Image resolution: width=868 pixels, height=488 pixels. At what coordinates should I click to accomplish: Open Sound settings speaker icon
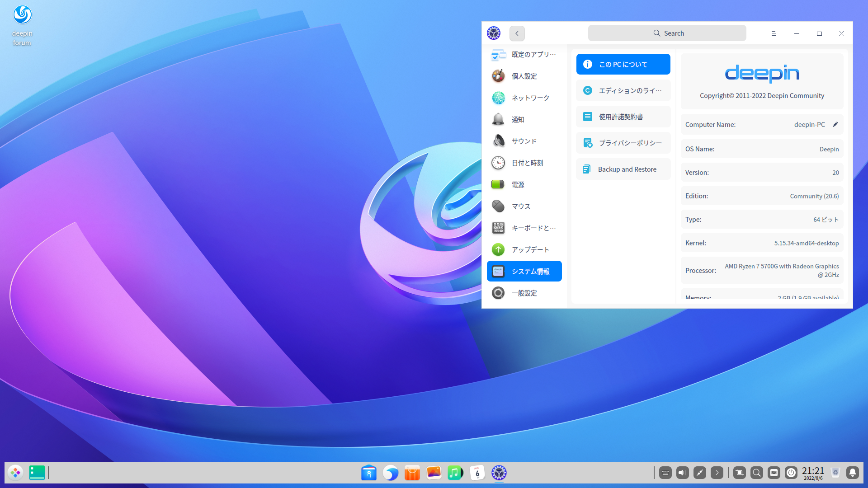click(x=498, y=141)
